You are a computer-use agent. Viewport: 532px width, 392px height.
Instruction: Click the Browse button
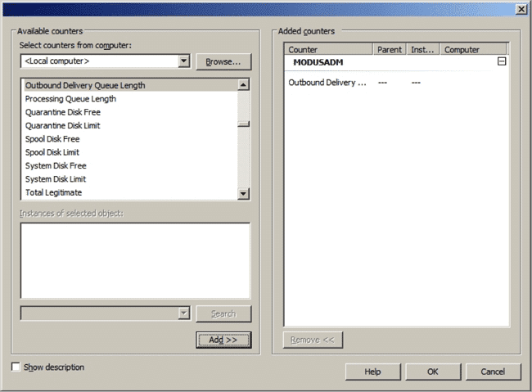(223, 61)
